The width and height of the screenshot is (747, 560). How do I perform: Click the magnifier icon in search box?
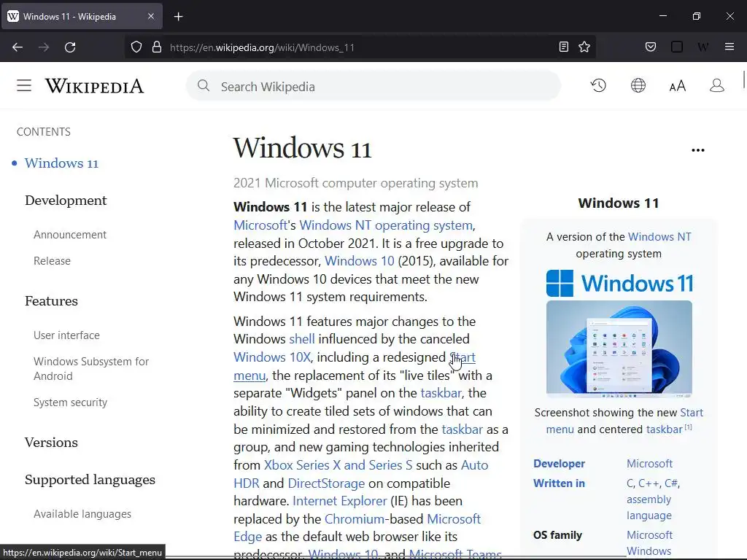coord(204,86)
